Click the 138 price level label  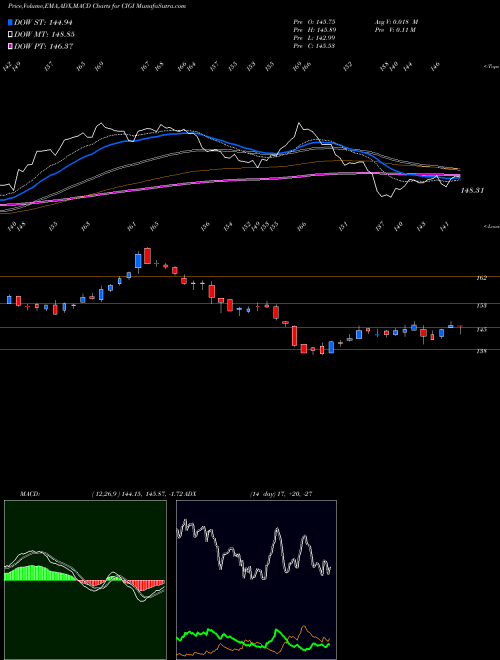(x=481, y=351)
